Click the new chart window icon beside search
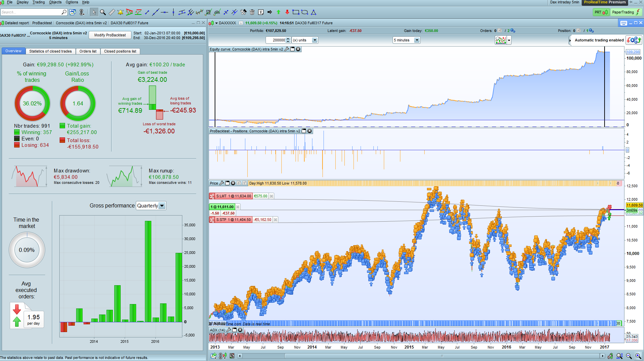This screenshot has width=644, height=361. tap(72, 12)
